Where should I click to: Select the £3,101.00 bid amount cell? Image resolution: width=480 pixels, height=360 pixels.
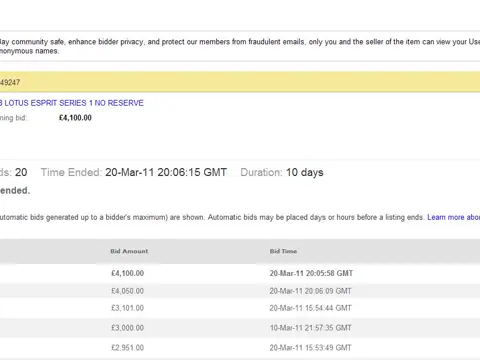pyautogui.click(x=128, y=308)
